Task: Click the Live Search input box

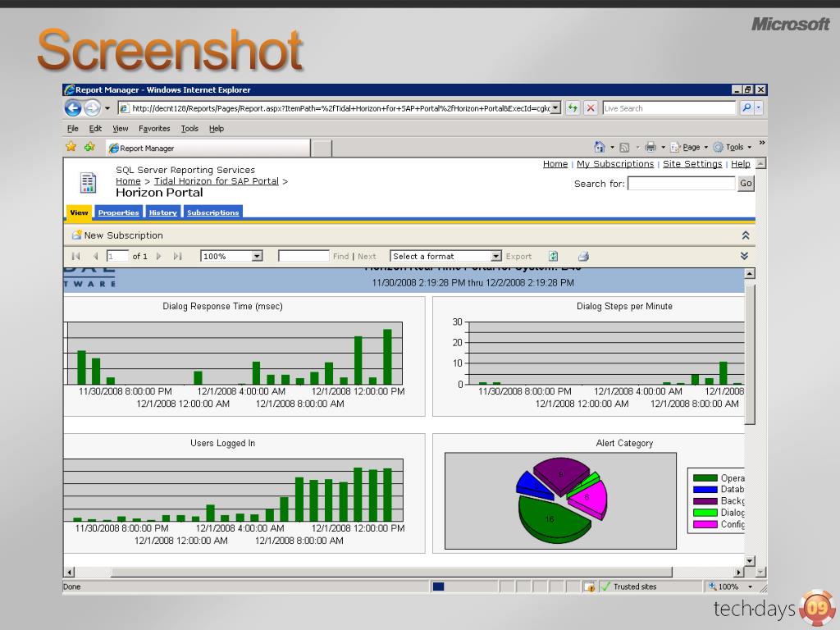Action: click(669, 107)
